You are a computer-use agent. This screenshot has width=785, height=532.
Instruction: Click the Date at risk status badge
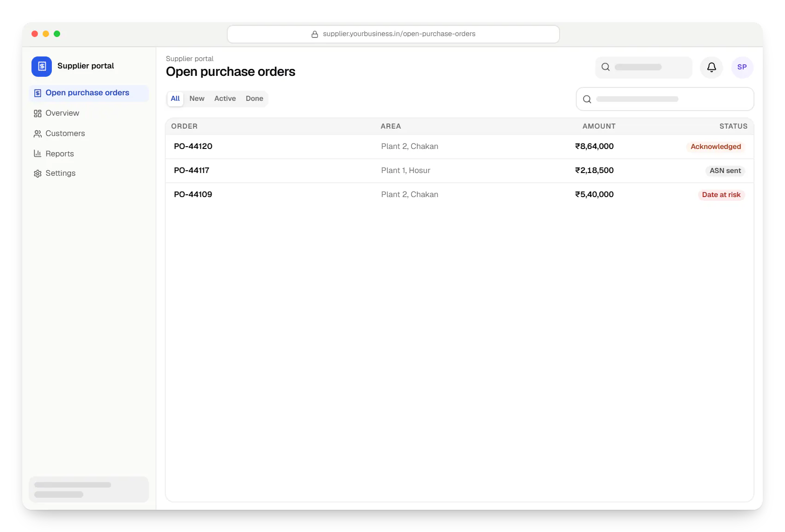721,195
